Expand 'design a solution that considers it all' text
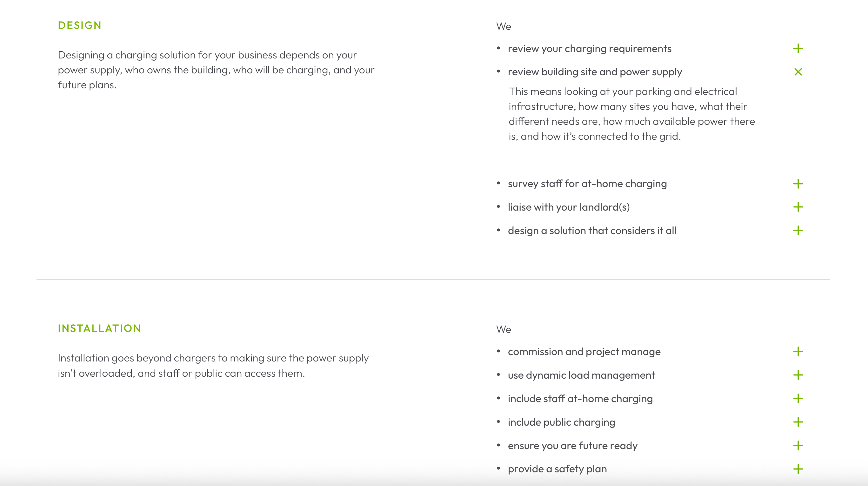868x486 pixels. (592, 231)
